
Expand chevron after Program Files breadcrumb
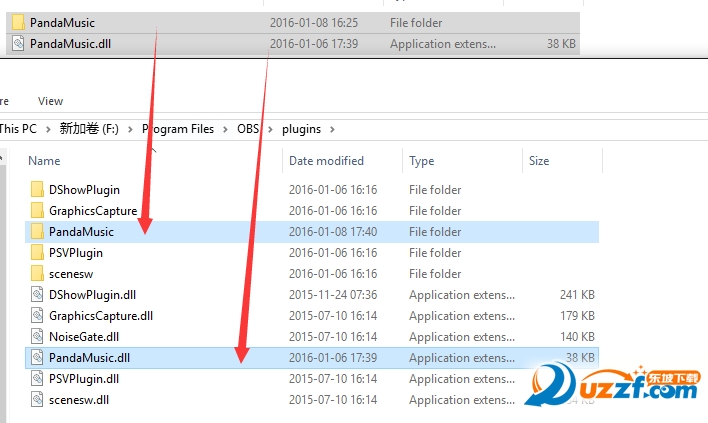pyautogui.click(x=225, y=129)
